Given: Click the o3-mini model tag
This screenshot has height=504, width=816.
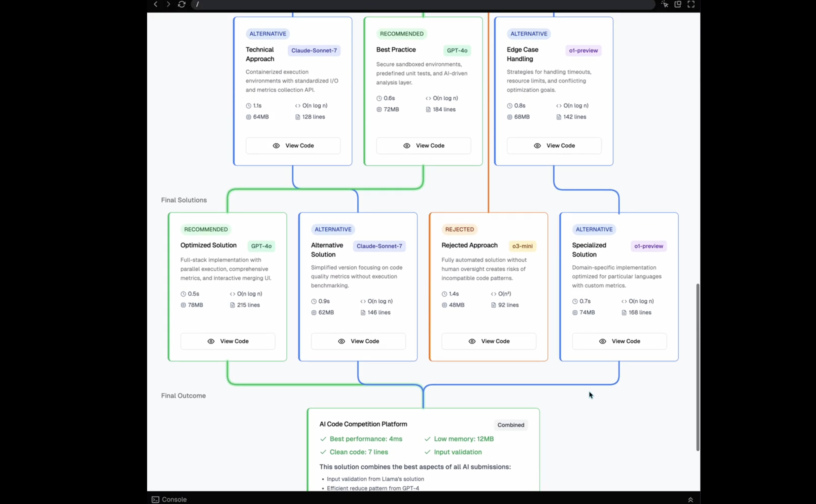Looking at the screenshot, I should [x=522, y=246].
